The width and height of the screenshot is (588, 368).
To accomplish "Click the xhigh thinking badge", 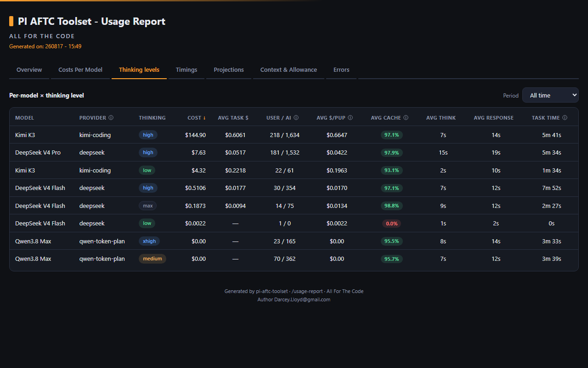I will point(149,241).
